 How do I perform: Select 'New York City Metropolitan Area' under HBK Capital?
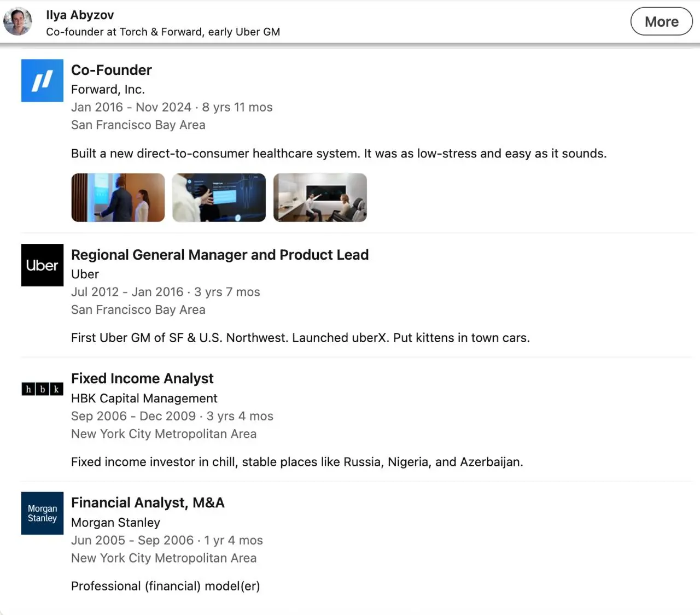(x=164, y=434)
